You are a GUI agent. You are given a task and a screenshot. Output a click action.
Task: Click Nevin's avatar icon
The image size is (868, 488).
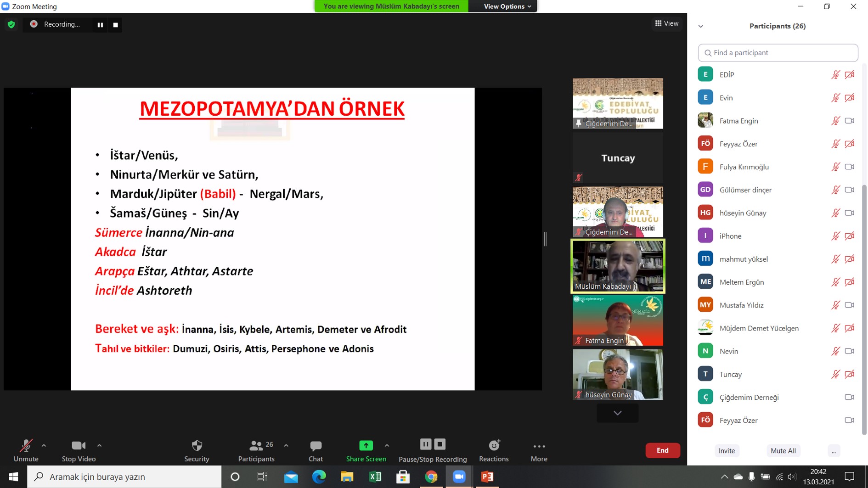click(705, 351)
